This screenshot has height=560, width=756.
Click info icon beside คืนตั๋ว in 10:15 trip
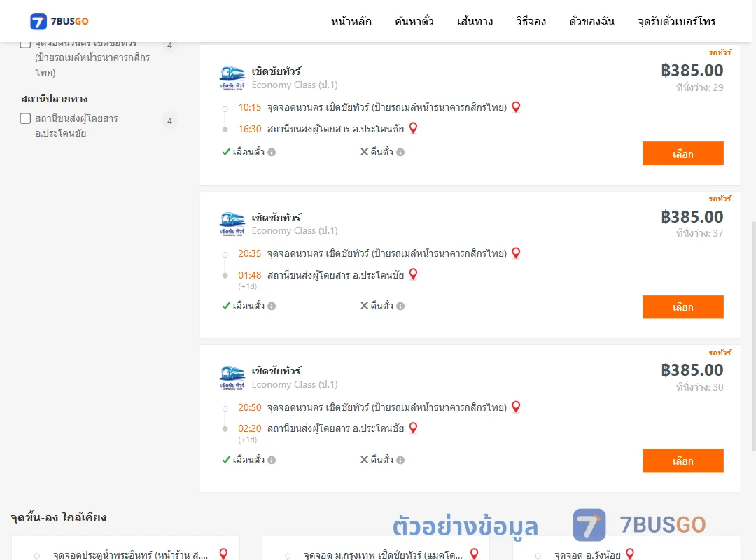(400, 153)
